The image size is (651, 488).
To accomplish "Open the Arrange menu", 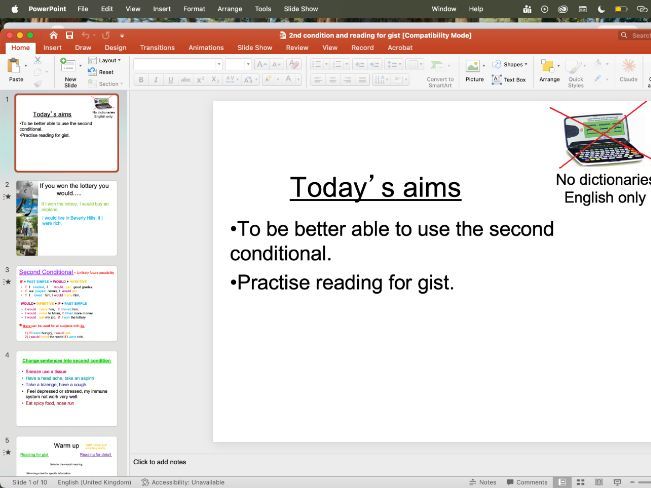I will coord(549,71).
